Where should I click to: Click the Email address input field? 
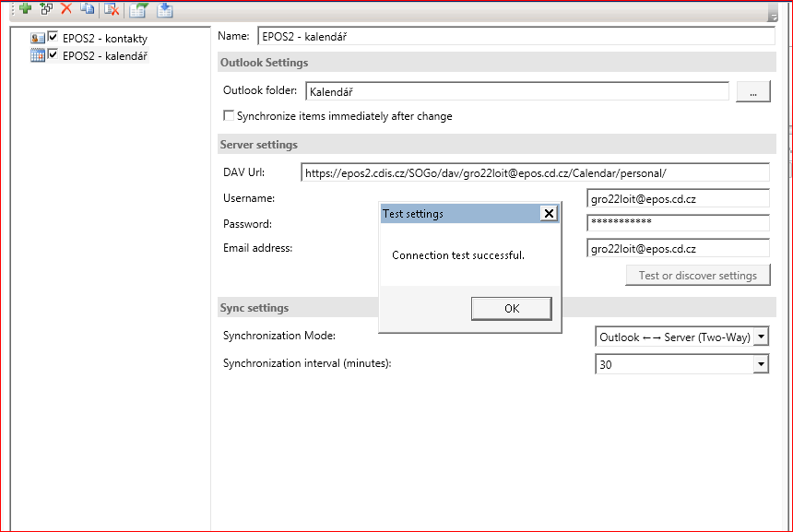(x=678, y=248)
